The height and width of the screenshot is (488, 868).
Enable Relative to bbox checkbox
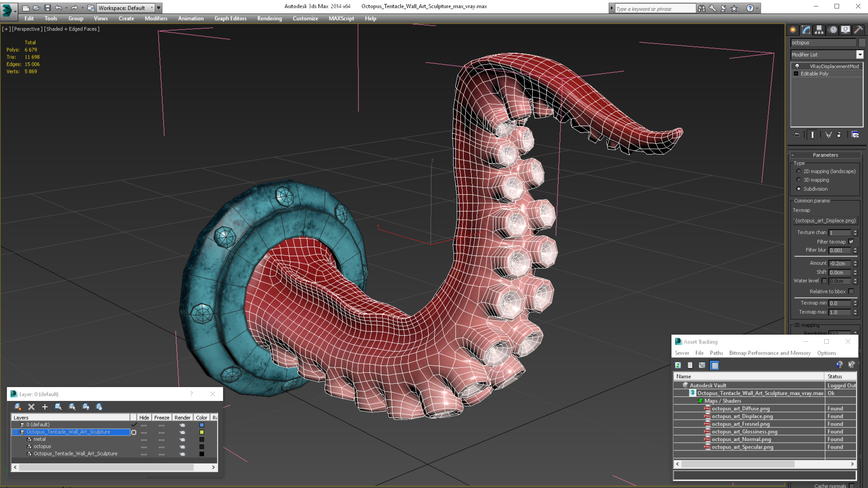[851, 291]
